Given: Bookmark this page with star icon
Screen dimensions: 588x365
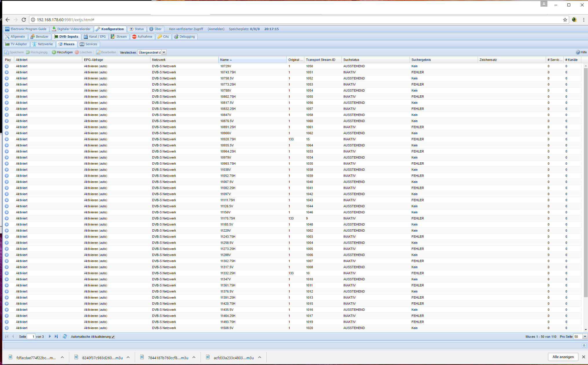Looking at the screenshot, I should pos(565,20).
